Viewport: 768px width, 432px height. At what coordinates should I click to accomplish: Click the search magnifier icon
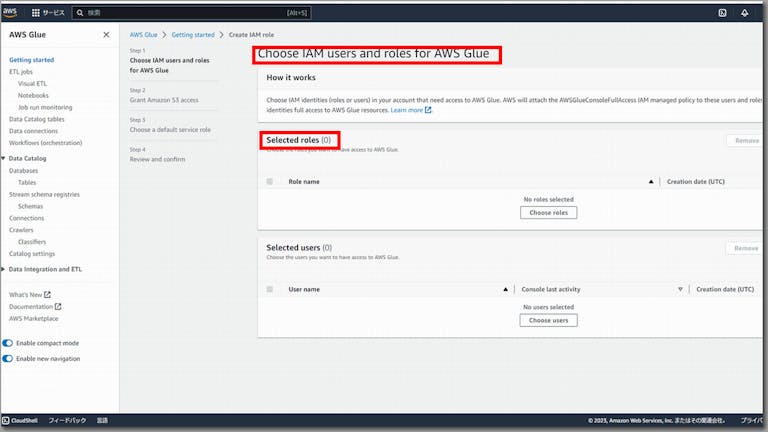[80, 13]
